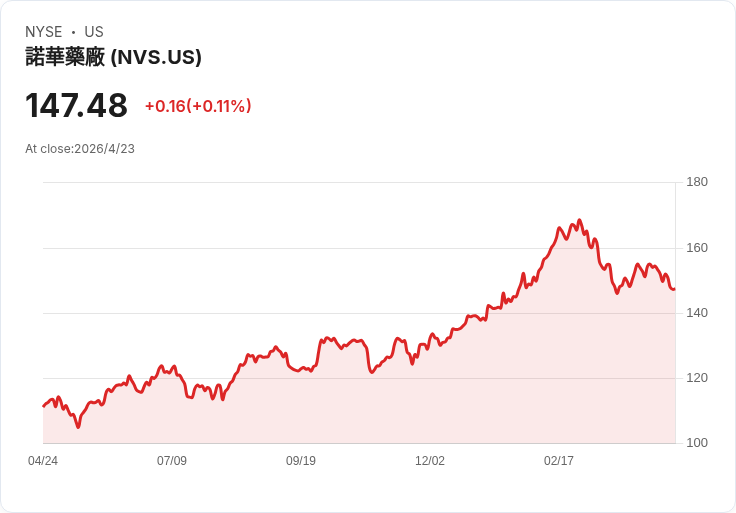The width and height of the screenshot is (736, 513).
Task: Click the 100 y-axis label
Action: pyautogui.click(x=697, y=443)
